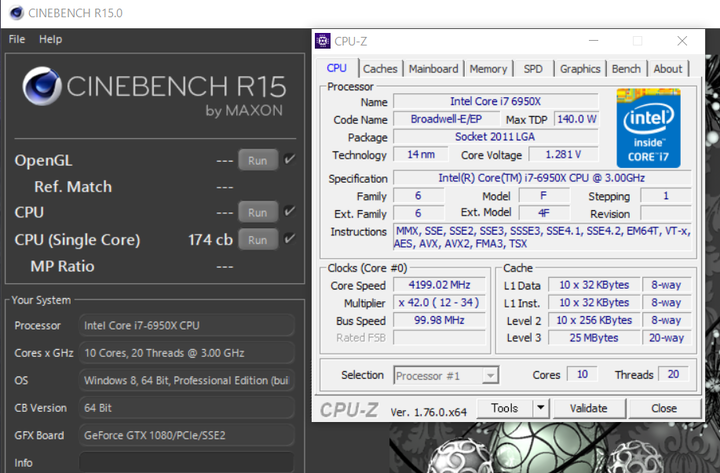Click the Specification value 'i7-6950X CPU @ 3.00GHz'
720x473 pixels.
pyautogui.click(x=542, y=178)
